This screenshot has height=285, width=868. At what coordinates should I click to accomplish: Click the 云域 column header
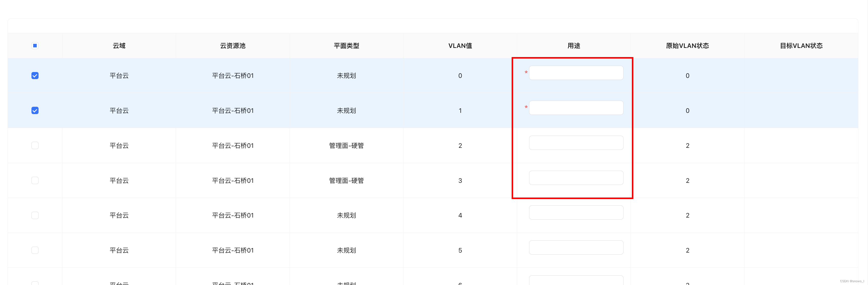coord(119,45)
